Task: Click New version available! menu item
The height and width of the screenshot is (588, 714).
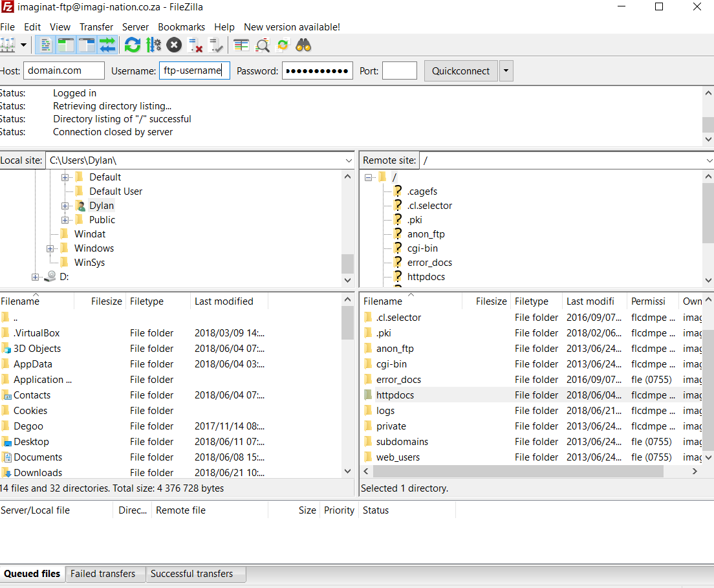Action: (x=292, y=27)
